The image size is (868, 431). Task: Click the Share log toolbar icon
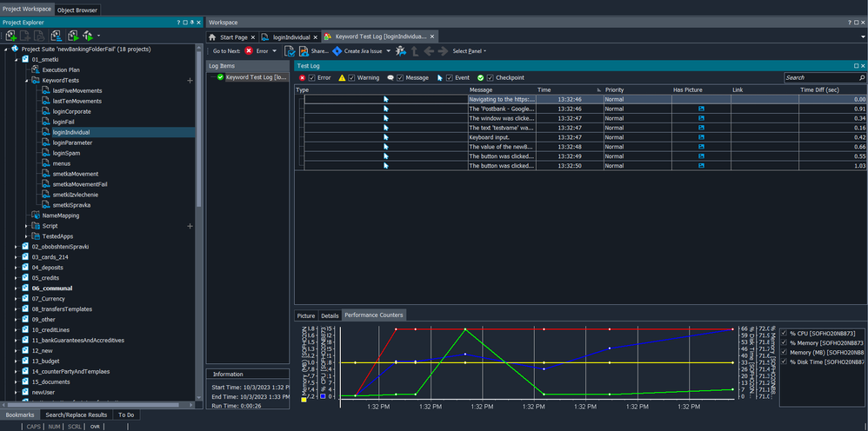coord(304,51)
